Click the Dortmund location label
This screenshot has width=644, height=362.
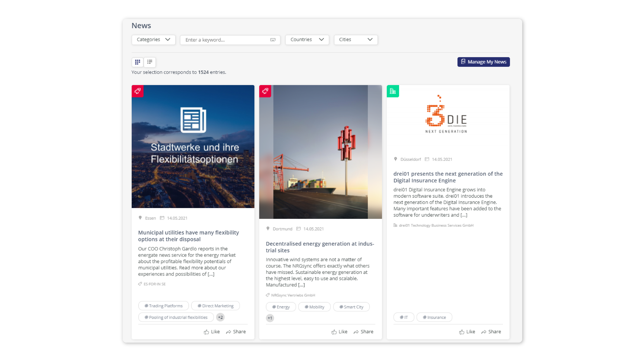pyautogui.click(x=283, y=229)
